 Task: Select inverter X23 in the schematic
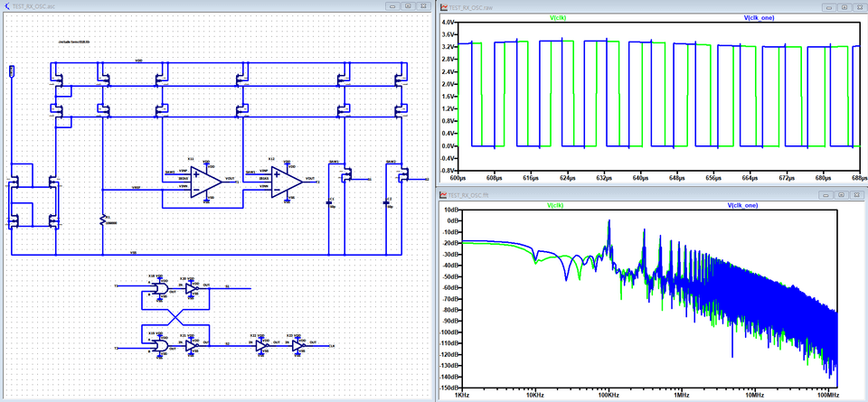coord(299,346)
